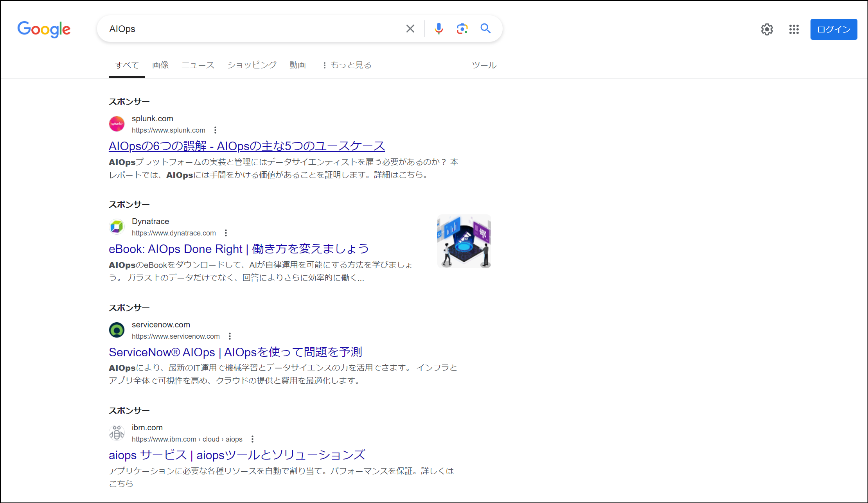Click the Dynatrace logo icon

[117, 226]
